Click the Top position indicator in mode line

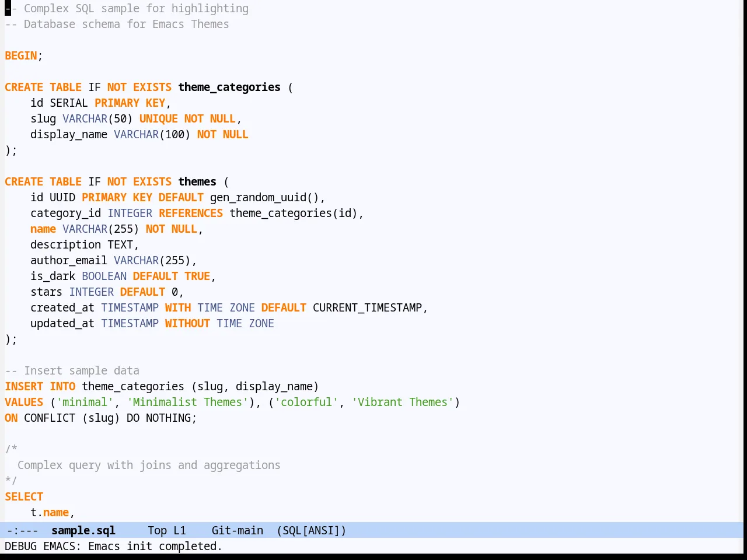pyautogui.click(x=157, y=530)
